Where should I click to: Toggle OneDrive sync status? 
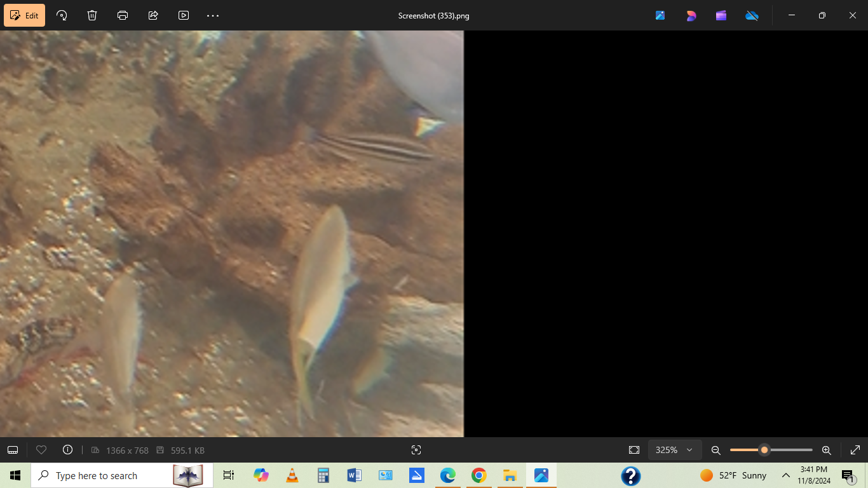pos(752,15)
